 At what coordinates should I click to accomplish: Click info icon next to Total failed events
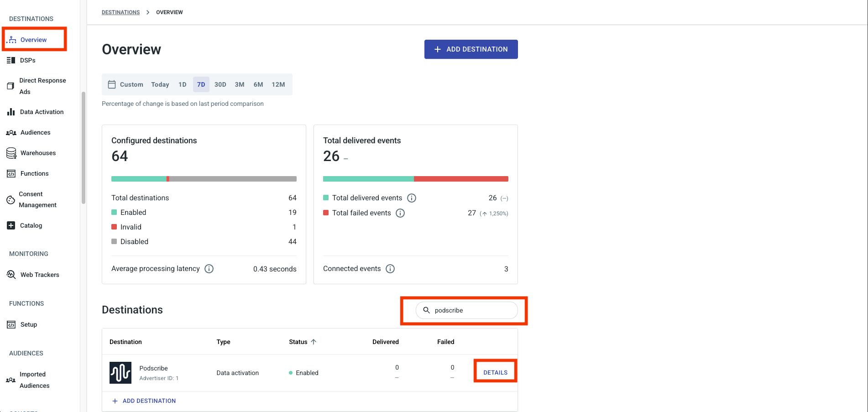click(x=400, y=213)
